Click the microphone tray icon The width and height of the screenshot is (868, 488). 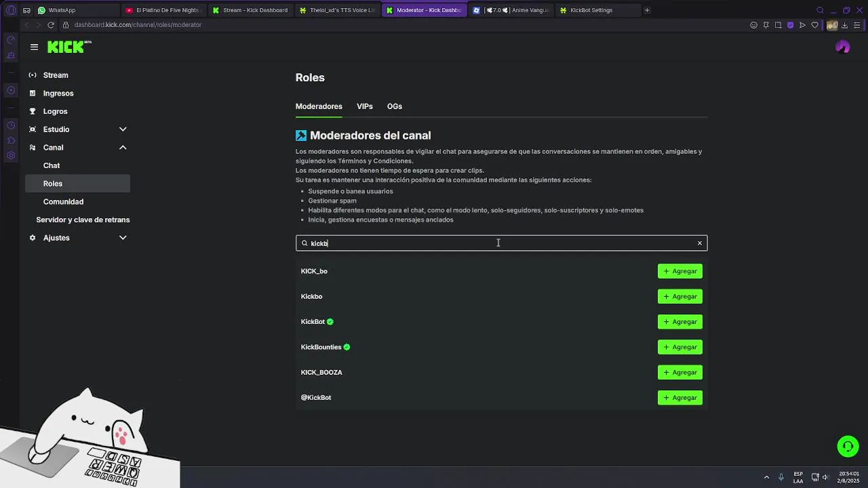point(781,477)
